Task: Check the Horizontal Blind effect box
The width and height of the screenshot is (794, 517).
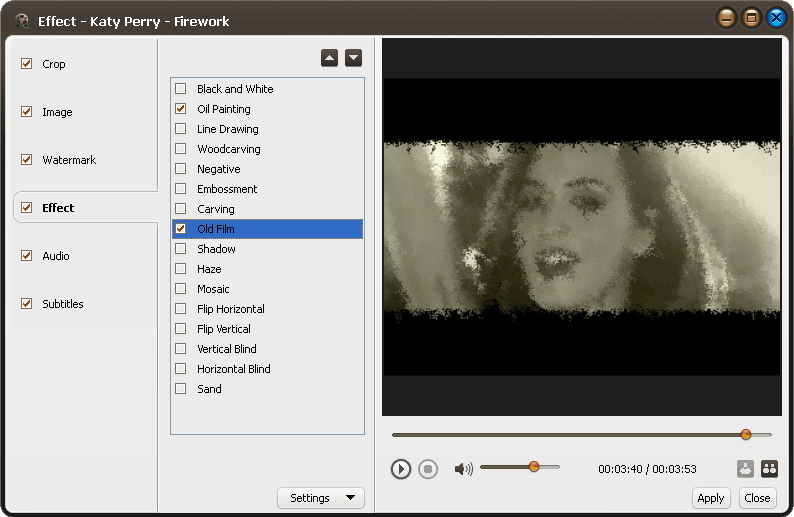Action: (181, 369)
